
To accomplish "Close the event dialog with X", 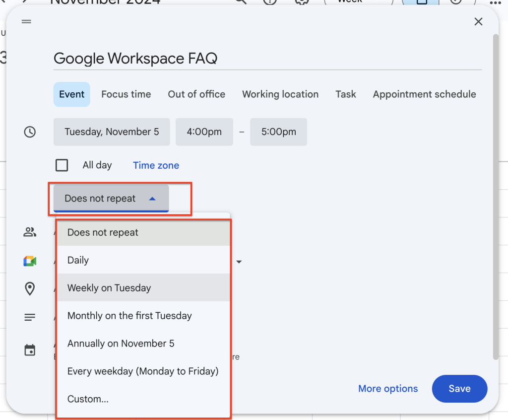I will [x=478, y=22].
